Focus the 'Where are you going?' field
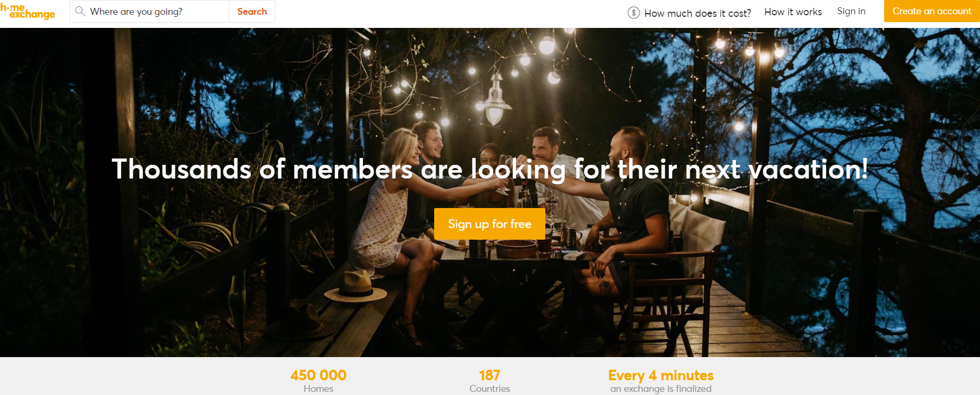Viewport: 980px width, 395px height. (x=150, y=11)
